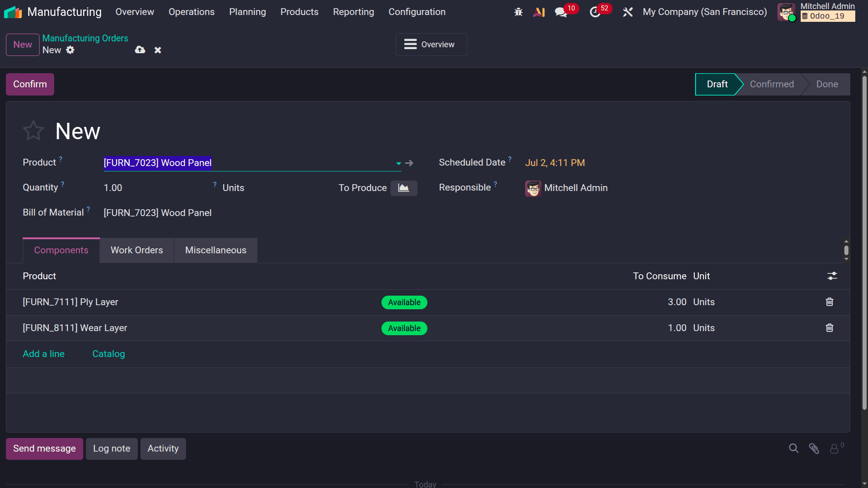The width and height of the screenshot is (868, 488).
Task: Click the Units unit of measure field
Action: tap(233, 188)
